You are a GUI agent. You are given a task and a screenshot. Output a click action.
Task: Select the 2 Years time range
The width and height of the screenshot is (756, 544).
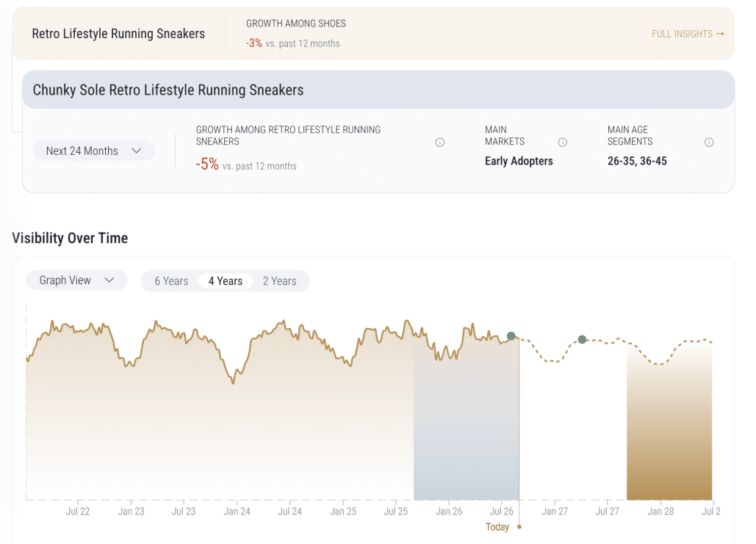click(x=280, y=281)
